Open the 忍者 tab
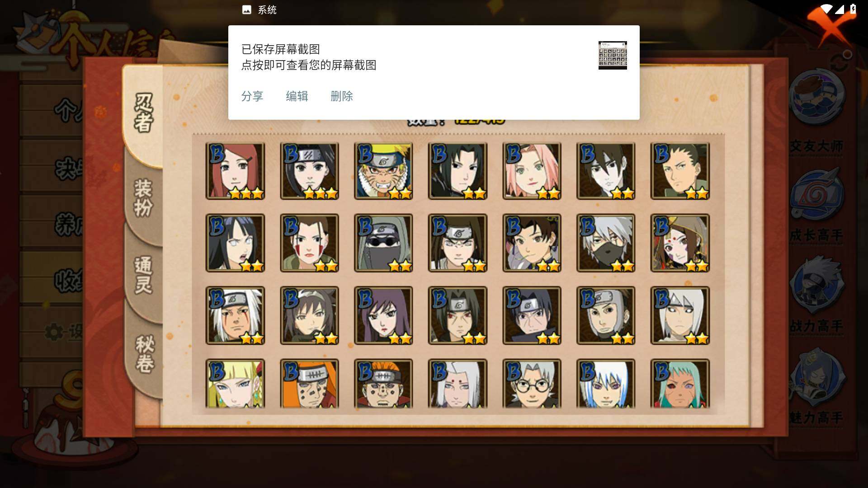The width and height of the screenshot is (868, 488). [143, 113]
